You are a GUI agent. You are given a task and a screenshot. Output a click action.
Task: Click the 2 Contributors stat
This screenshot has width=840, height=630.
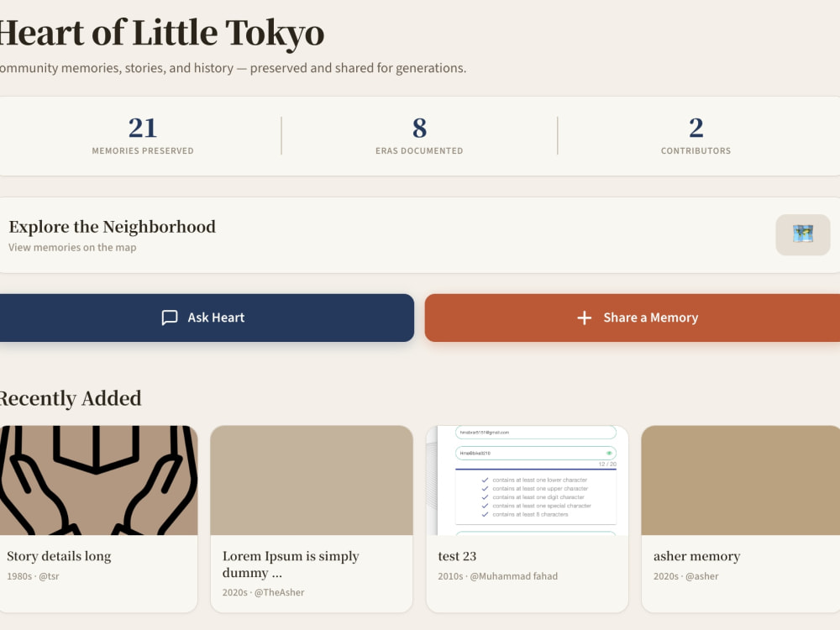pyautogui.click(x=696, y=135)
